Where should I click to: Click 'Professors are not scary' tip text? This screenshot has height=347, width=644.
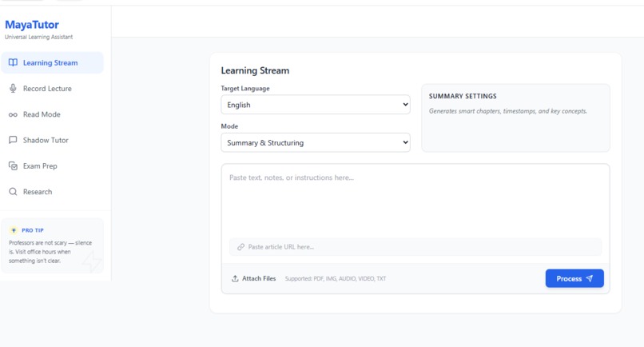[50, 252]
